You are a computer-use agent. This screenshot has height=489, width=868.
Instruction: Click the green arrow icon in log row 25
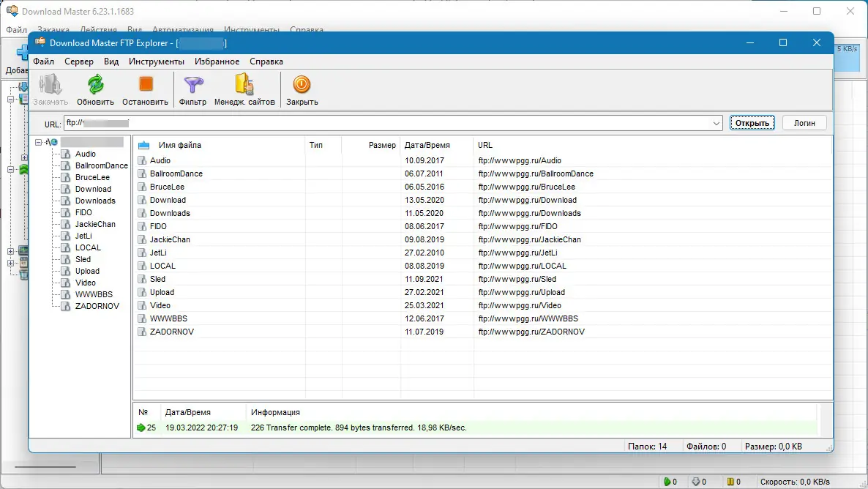[141, 428]
